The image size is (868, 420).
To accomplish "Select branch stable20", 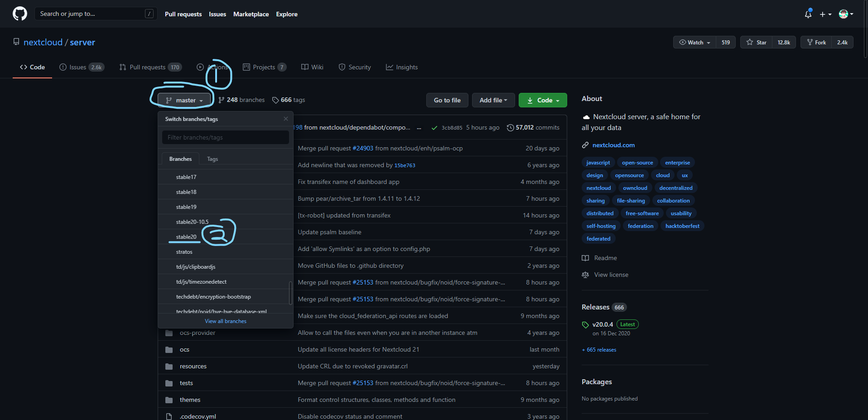I will [x=226, y=237].
